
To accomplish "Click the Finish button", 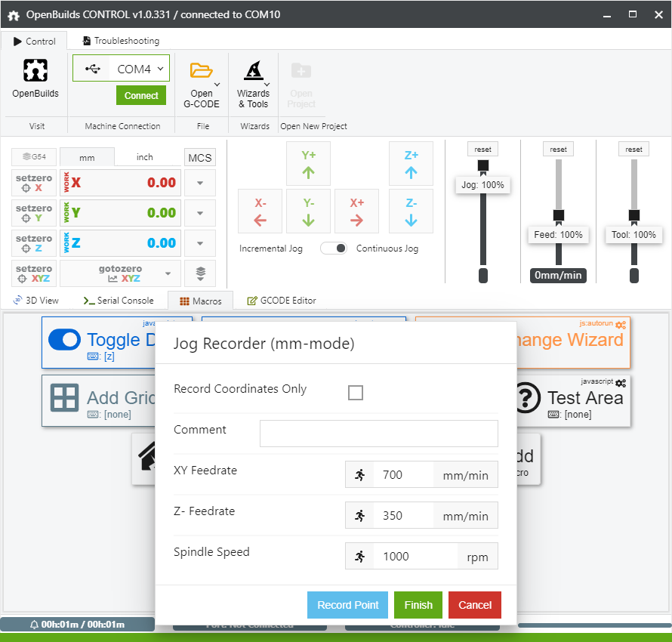I will click(x=418, y=605).
